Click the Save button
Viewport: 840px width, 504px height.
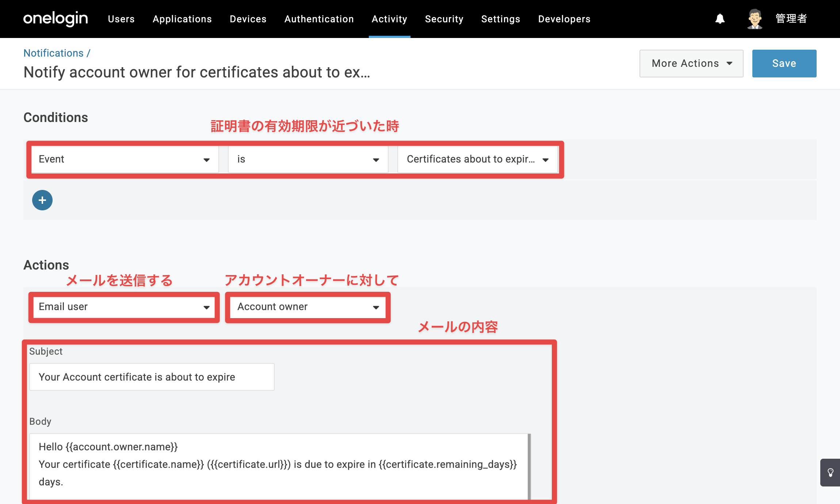point(784,64)
